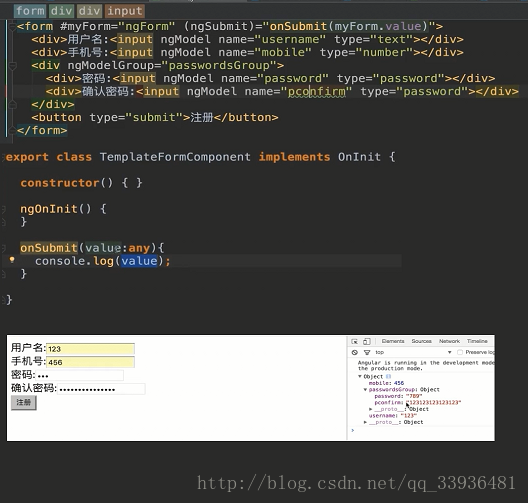Collapse the passwordsGroup object entry
This screenshot has width=528, height=503.
click(365, 390)
